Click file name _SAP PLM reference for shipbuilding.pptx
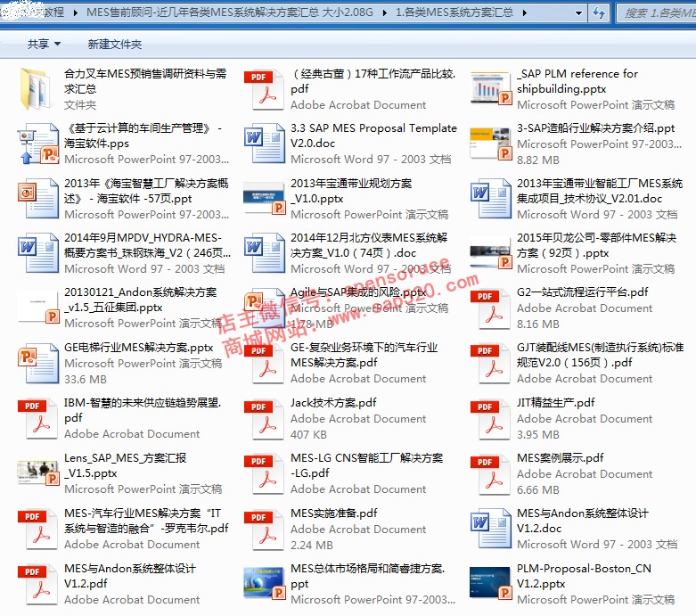This screenshot has height=616, width=696. [577, 81]
